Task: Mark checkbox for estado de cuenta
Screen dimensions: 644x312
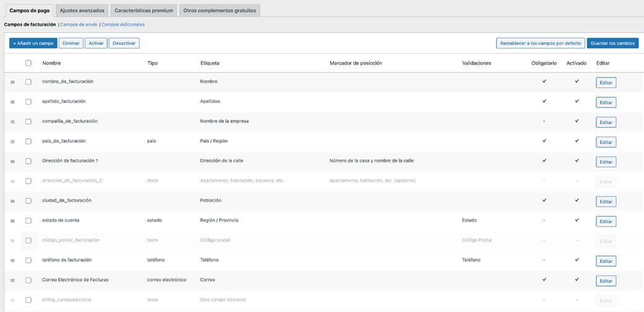Action: pyautogui.click(x=29, y=221)
